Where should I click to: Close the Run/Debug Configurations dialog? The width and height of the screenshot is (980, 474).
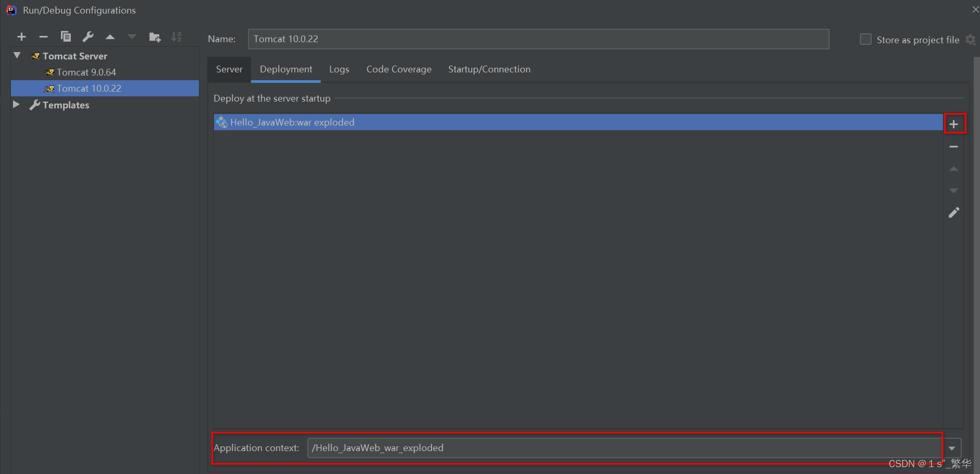coord(975,9)
